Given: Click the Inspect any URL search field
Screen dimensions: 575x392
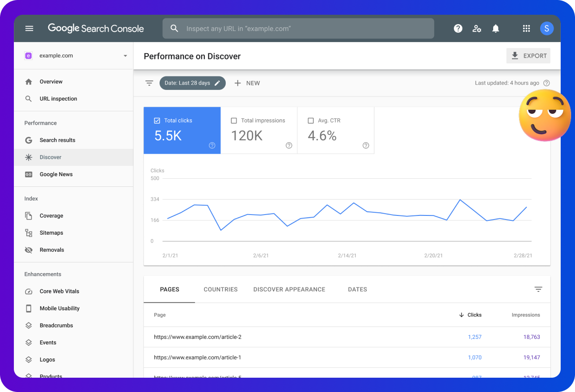Looking at the screenshot, I should click(x=298, y=29).
